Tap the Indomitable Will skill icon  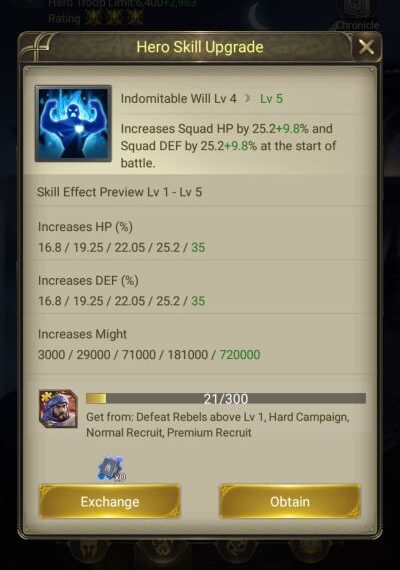coord(73,124)
